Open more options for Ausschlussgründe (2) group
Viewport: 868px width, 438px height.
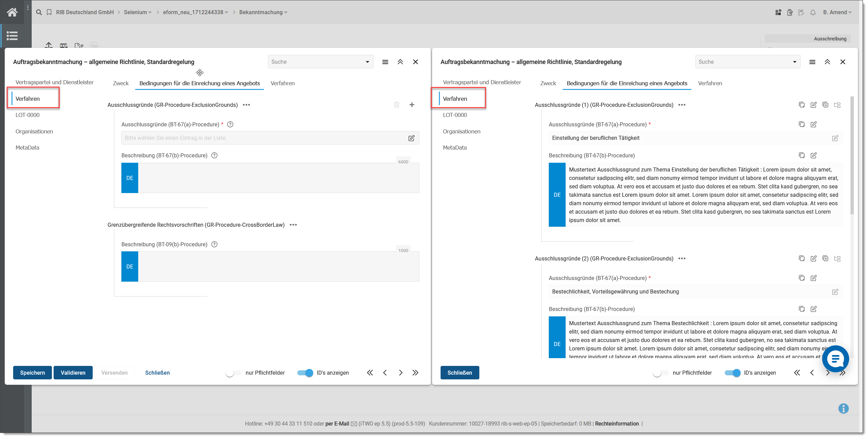click(x=682, y=258)
